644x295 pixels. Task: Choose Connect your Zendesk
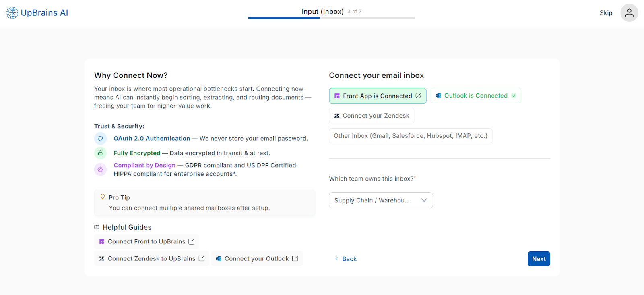coord(372,116)
